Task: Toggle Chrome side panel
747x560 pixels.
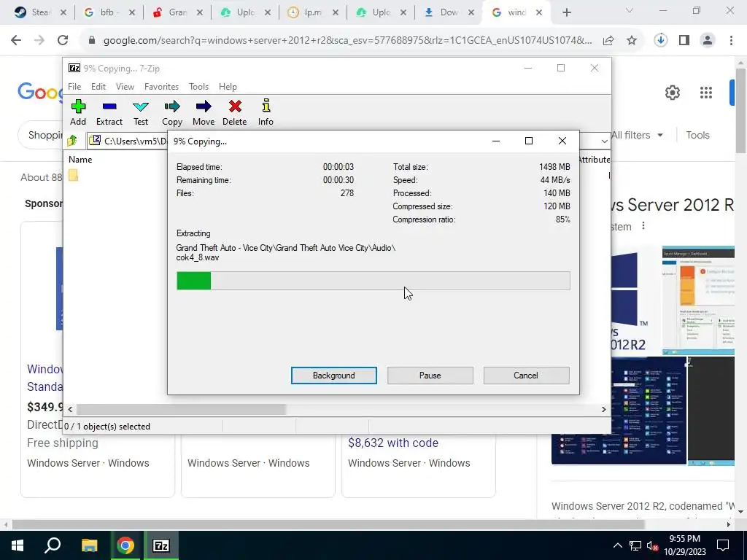Action: (684, 41)
